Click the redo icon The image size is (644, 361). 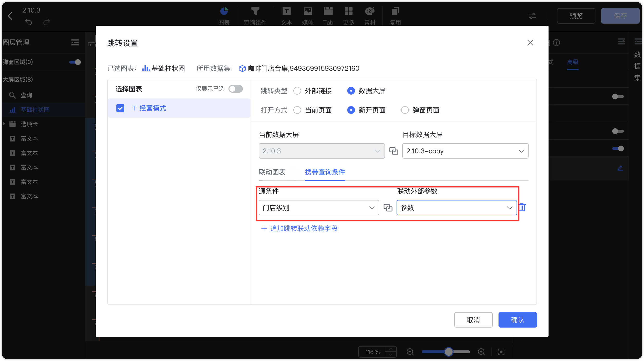pos(46,22)
